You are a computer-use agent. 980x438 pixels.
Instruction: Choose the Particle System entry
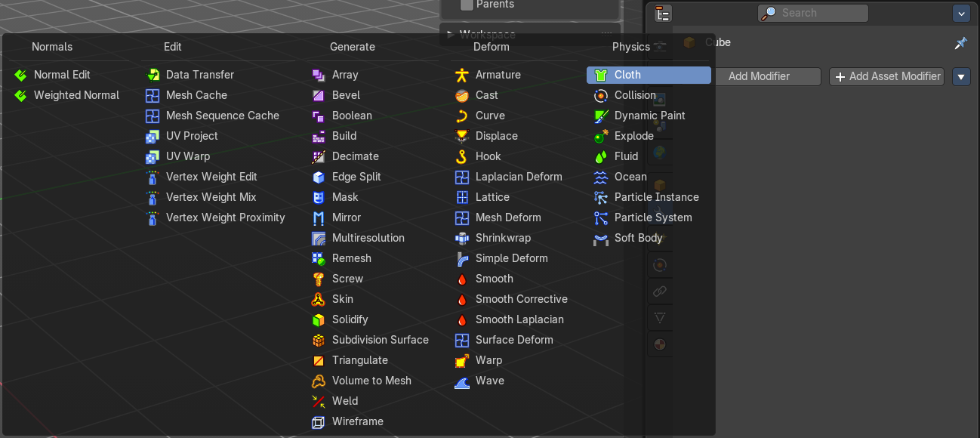click(649, 217)
